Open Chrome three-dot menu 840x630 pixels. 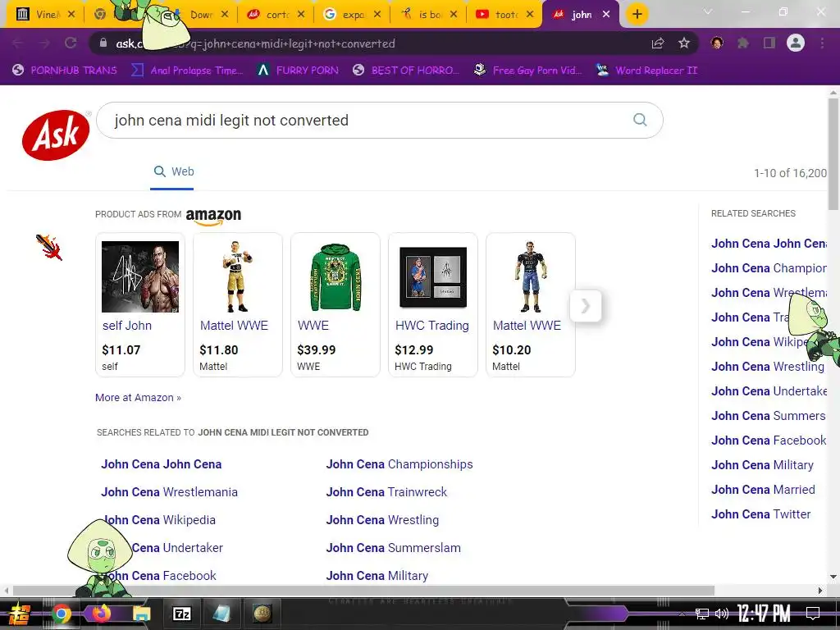[822, 43]
